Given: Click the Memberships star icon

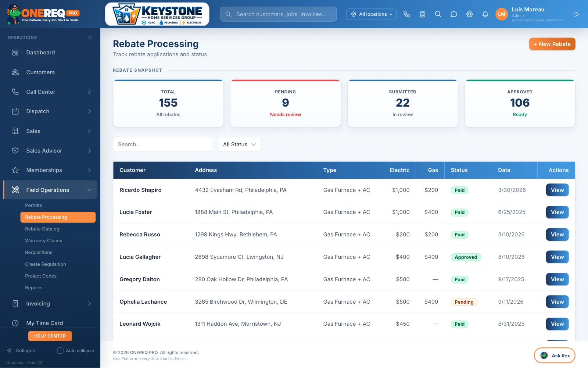Looking at the screenshot, I should (15, 170).
